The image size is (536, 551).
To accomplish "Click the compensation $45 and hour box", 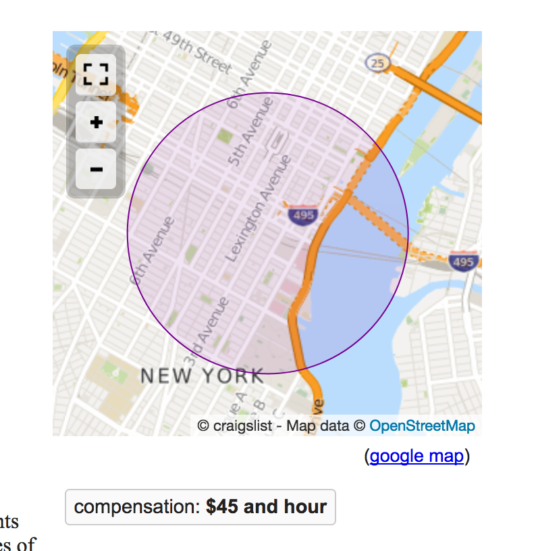I will (200, 507).
